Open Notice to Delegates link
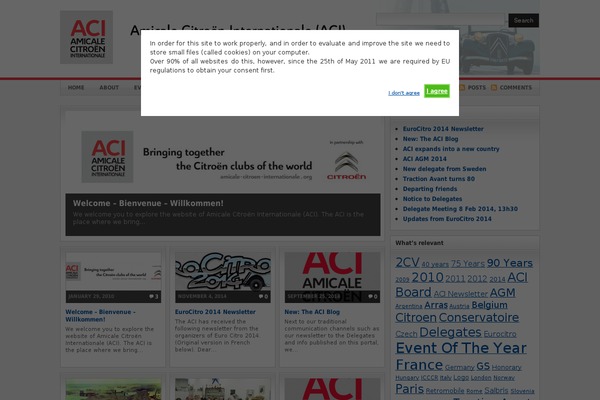 (x=432, y=199)
